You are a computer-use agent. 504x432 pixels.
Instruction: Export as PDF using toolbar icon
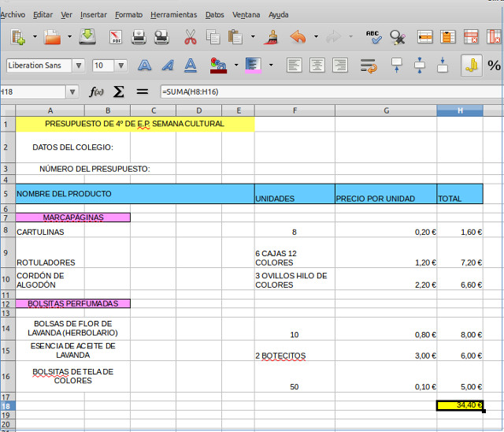tap(117, 37)
